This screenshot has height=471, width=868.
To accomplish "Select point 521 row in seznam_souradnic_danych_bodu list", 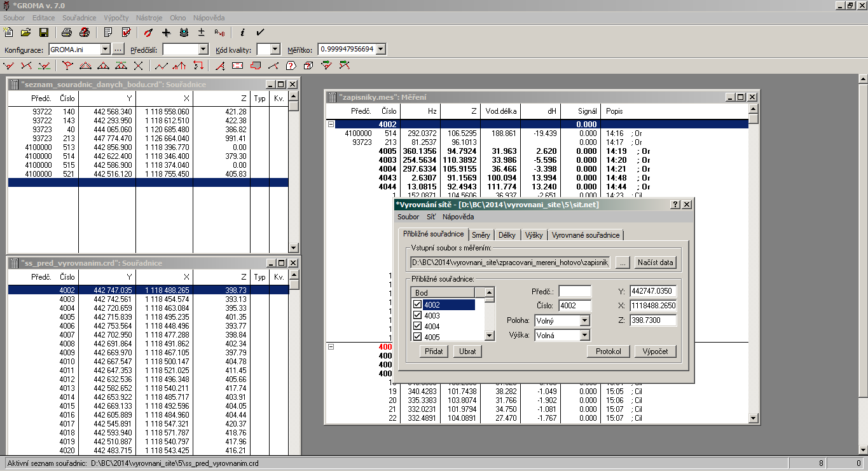I will (148, 174).
